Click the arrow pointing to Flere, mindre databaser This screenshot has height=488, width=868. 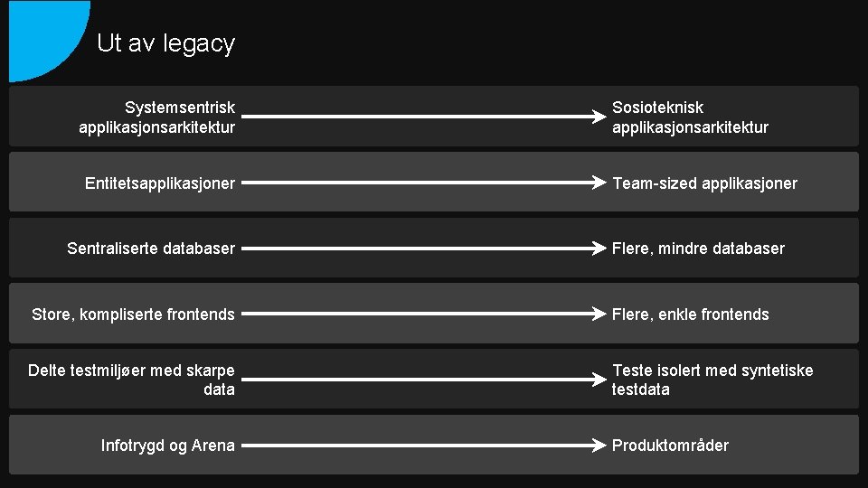click(423, 248)
